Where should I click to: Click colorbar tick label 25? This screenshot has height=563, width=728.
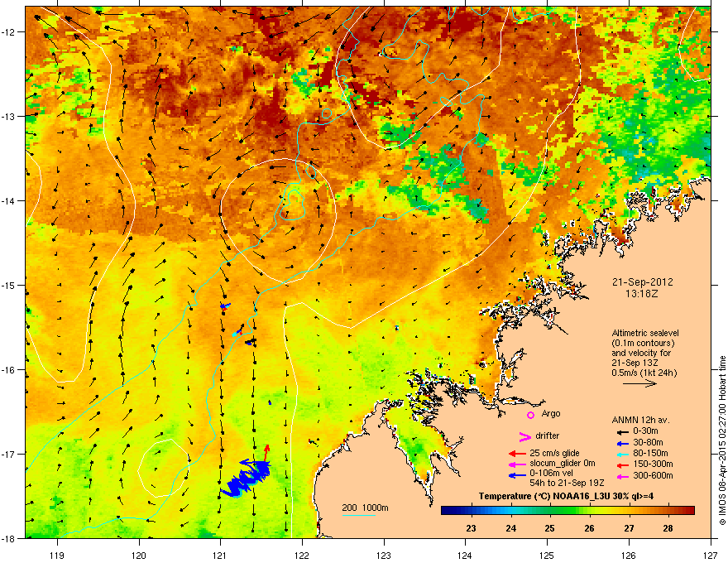(549, 528)
